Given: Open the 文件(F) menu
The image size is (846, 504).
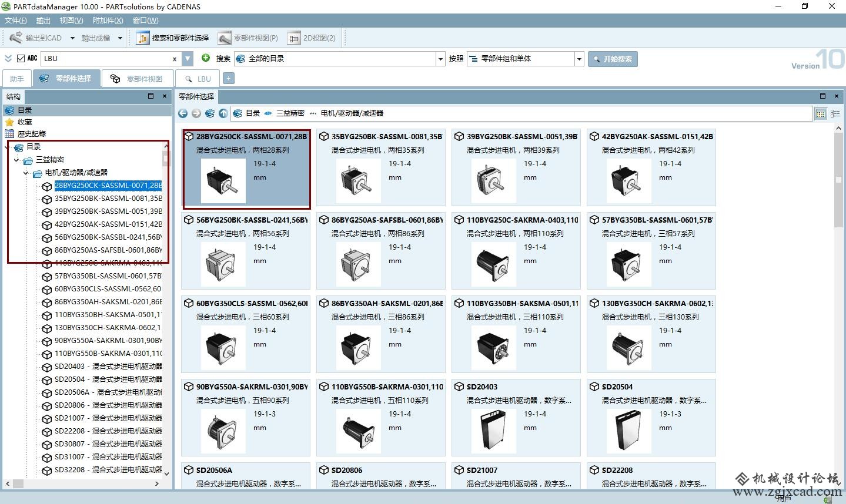Looking at the screenshot, I should tap(16, 21).
